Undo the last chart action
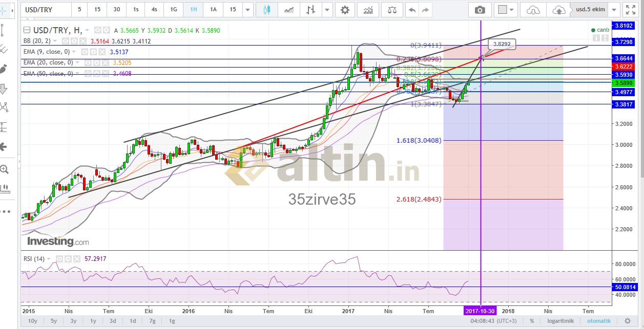Screen dimensions: 644x329 pyautogui.click(x=411, y=10)
